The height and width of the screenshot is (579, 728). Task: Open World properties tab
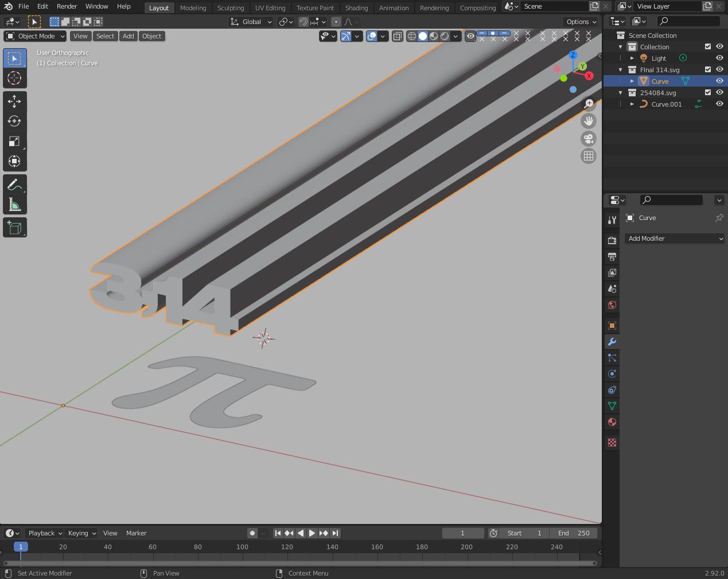[x=612, y=304]
